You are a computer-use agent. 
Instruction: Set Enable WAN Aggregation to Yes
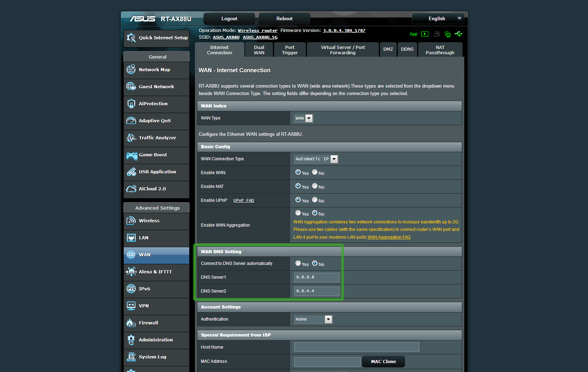coord(298,213)
